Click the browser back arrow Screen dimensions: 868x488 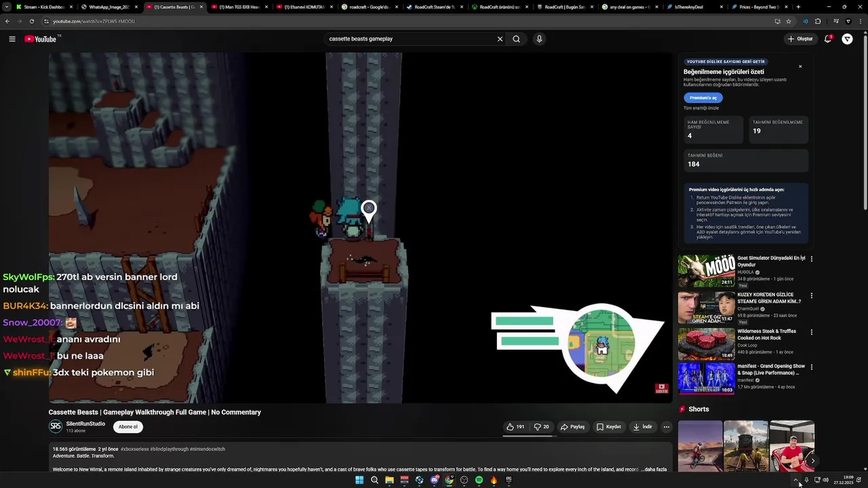(x=7, y=21)
